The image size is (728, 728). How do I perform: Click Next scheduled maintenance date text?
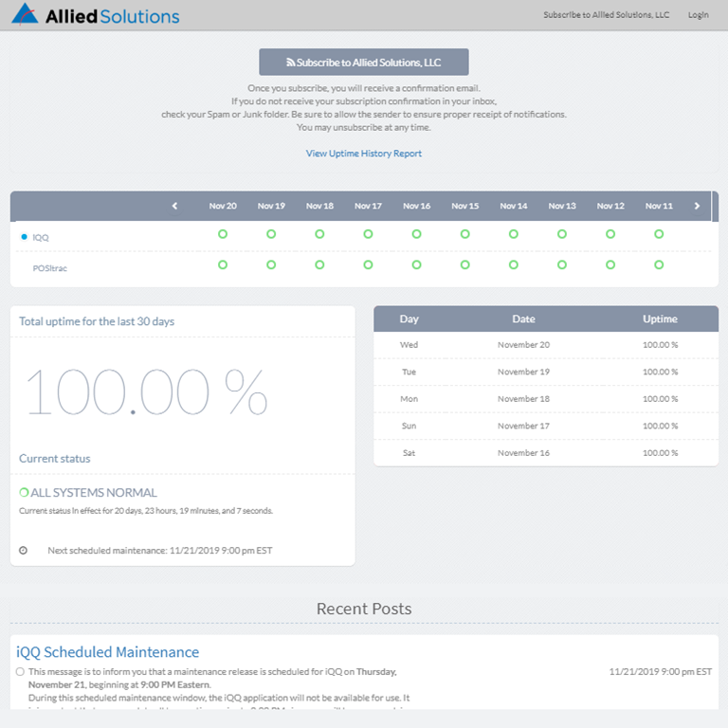tap(159, 550)
